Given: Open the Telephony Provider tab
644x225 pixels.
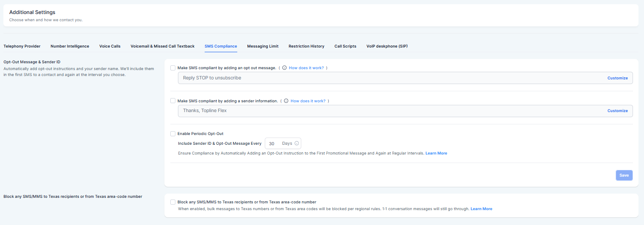Looking at the screenshot, I should 22,46.
